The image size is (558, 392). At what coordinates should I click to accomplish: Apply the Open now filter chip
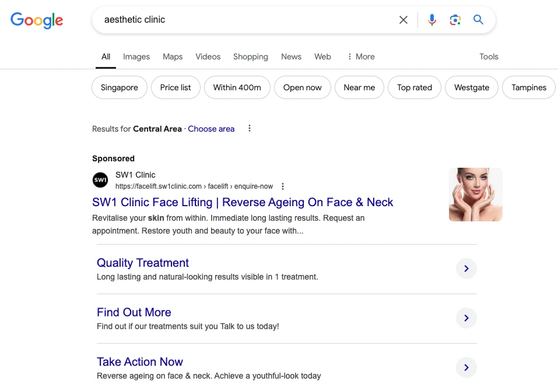pos(302,87)
